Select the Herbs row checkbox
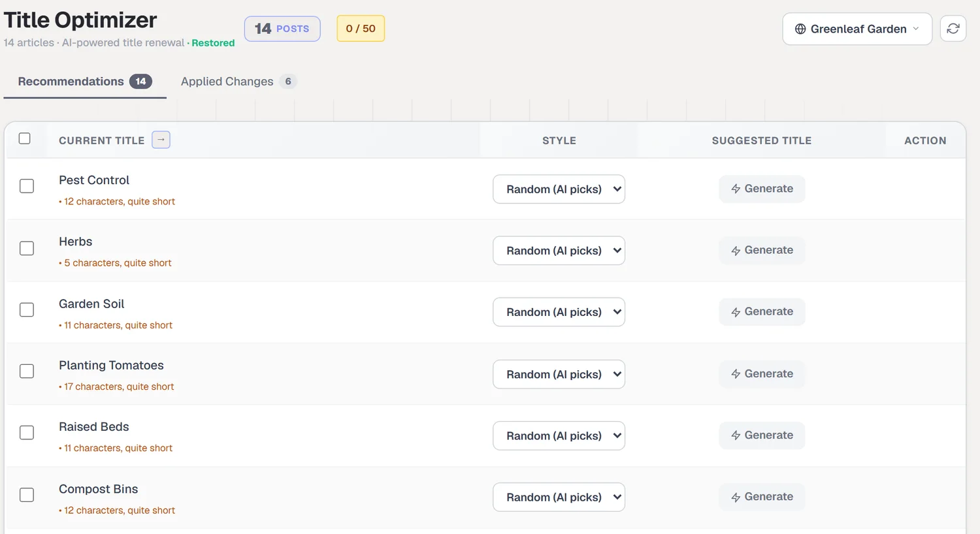This screenshot has height=534, width=980. click(x=27, y=248)
